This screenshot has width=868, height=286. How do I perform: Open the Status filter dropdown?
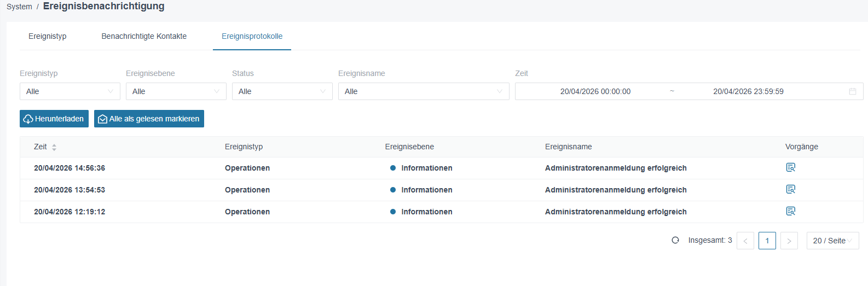coord(282,91)
